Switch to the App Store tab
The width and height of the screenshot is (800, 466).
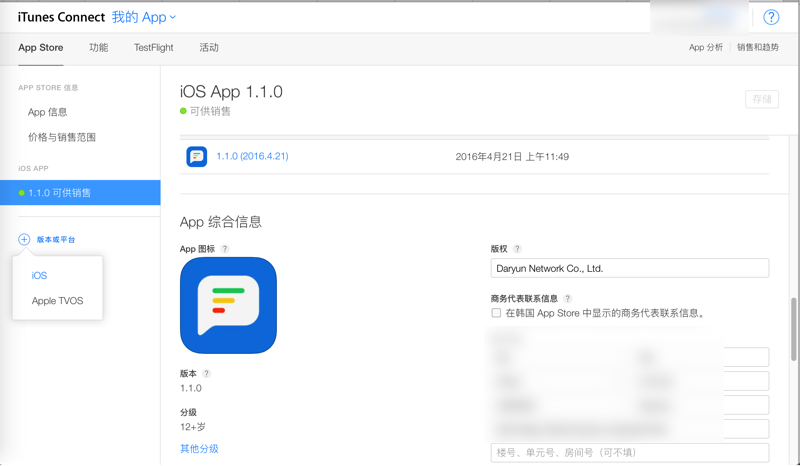(41, 47)
